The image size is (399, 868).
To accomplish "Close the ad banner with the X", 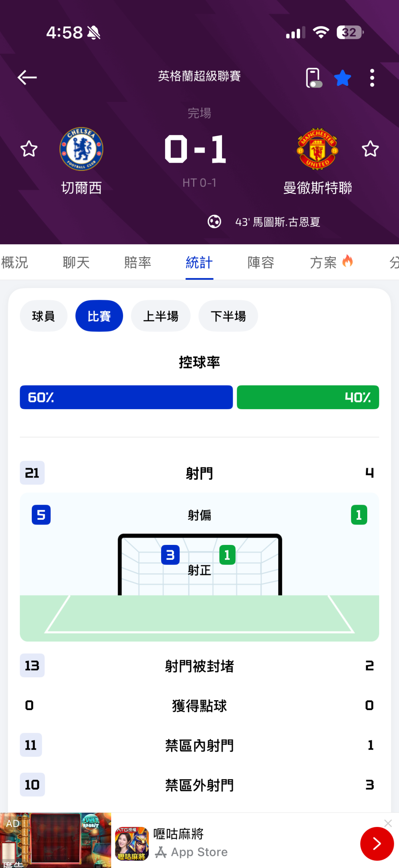I will point(388,823).
